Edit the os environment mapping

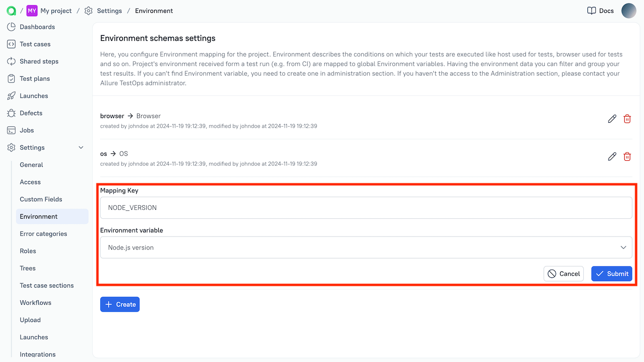coord(612,156)
